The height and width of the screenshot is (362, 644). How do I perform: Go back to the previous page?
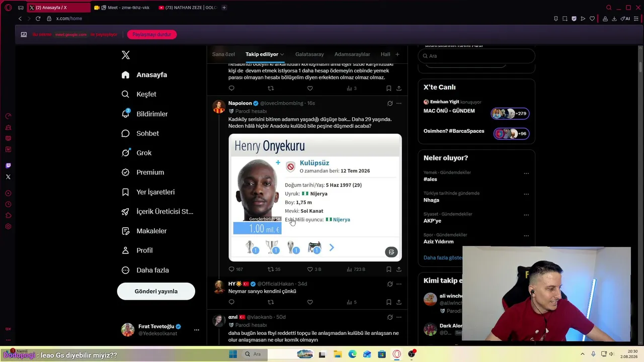20,19
